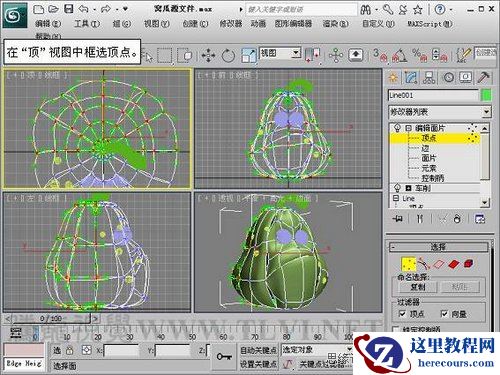Create a new scene file icon
Image resolution: width=500 pixels, height=375 pixels.
point(39,9)
